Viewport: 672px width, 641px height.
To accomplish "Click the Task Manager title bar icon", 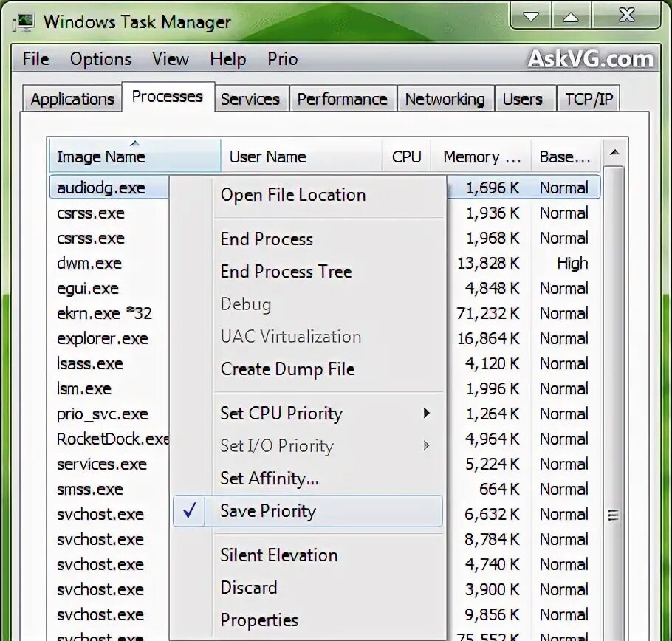I will point(24,22).
